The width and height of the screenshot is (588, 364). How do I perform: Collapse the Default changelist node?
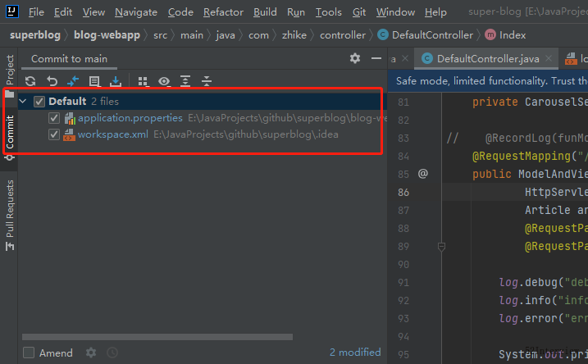point(23,101)
